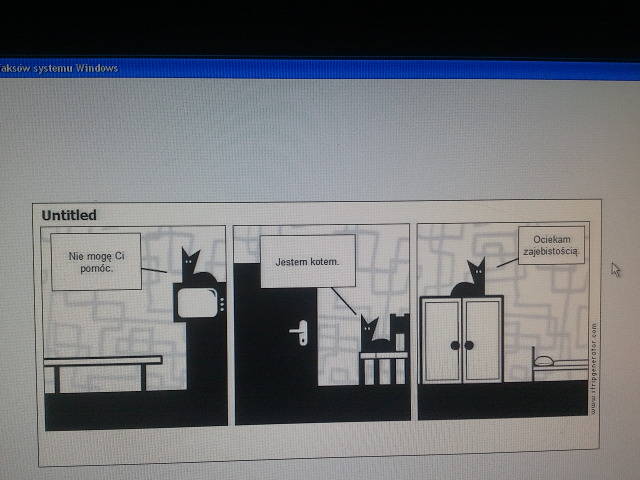The width and height of the screenshot is (640, 480).
Task: Click the empty gray area above the comic
Action: click(x=320, y=140)
